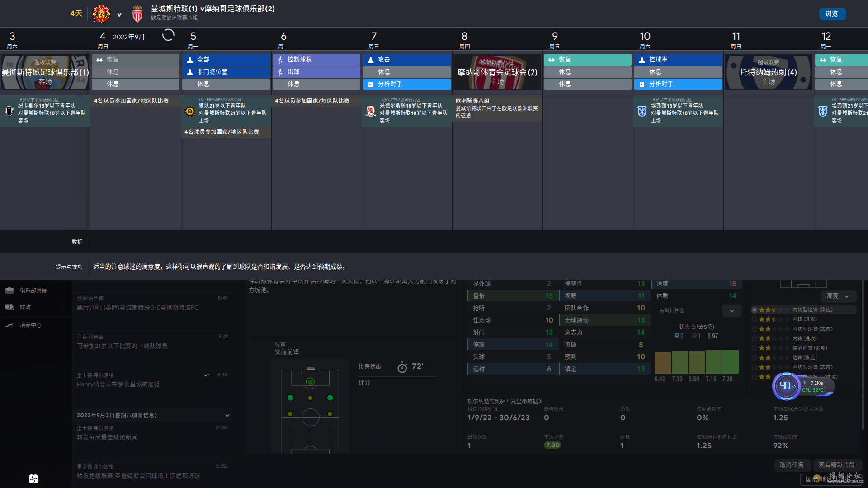Click the player icon in 非门将位置 session

pos(190,72)
